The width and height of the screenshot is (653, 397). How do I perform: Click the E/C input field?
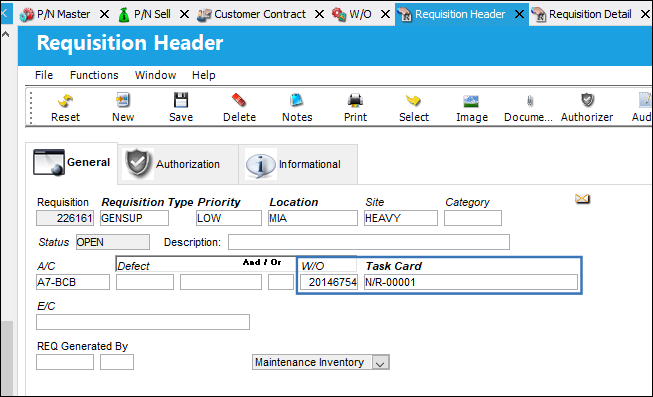pyautogui.click(x=143, y=322)
